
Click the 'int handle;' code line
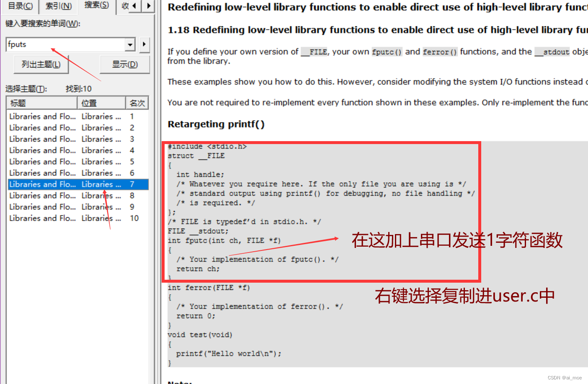pos(200,175)
